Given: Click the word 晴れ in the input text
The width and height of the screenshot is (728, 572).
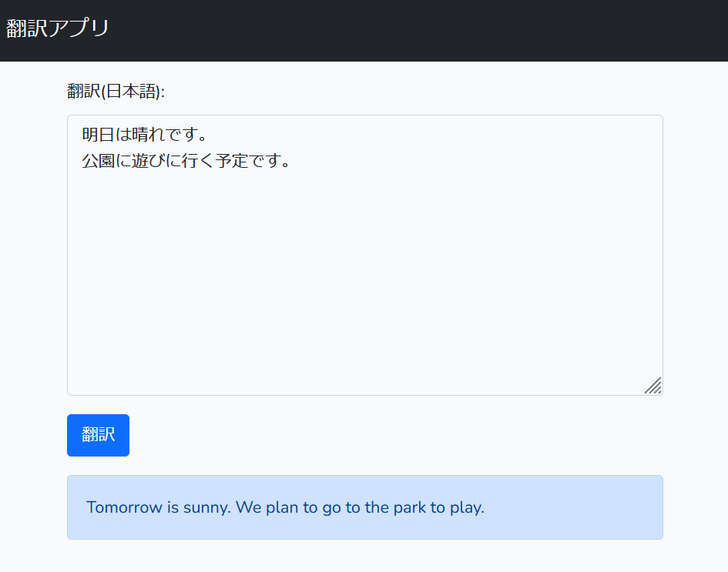Looking at the screenshot, I should 149,135.
